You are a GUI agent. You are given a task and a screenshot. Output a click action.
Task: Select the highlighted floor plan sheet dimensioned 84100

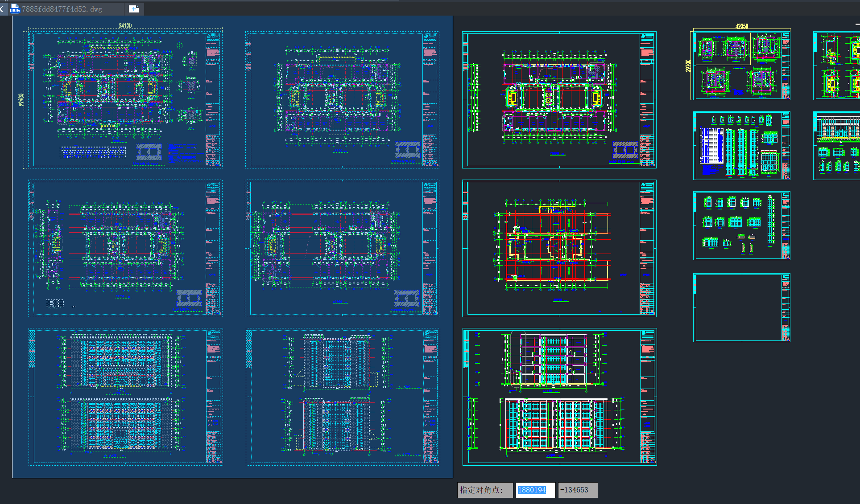pos(125,100)
